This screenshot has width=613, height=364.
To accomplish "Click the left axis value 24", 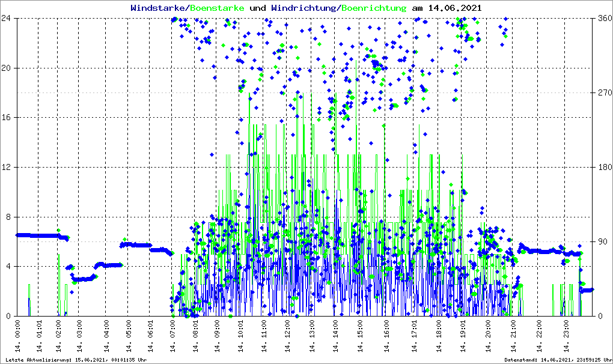I will pyautogui.click(x=5, y=19).
